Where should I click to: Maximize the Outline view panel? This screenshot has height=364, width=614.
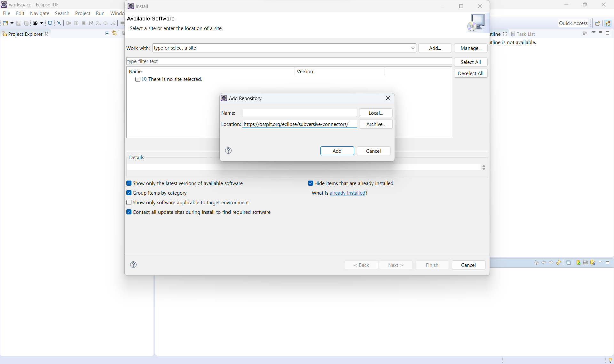pyautogui.click(x=608, y=33)
